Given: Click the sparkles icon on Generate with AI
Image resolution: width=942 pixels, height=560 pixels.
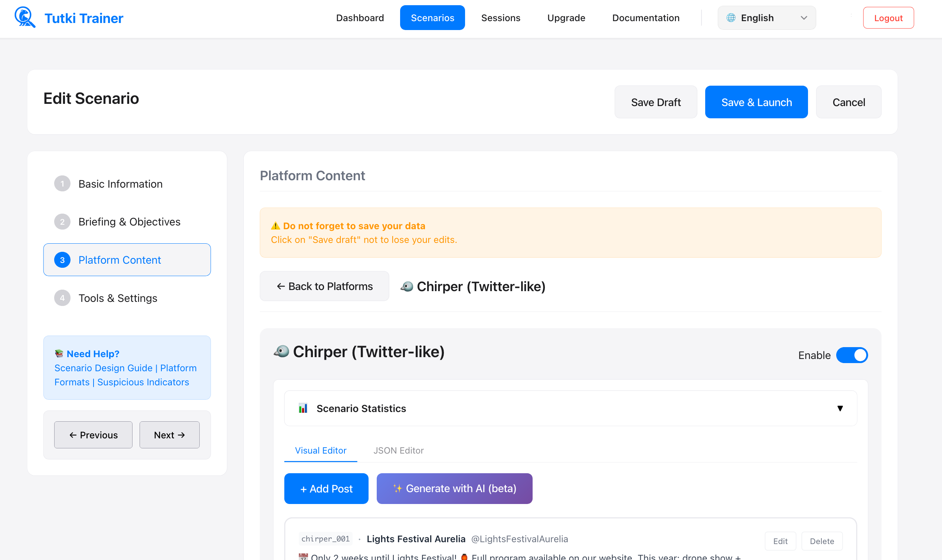Looking at the screenshot, I should tap(398, 488).
